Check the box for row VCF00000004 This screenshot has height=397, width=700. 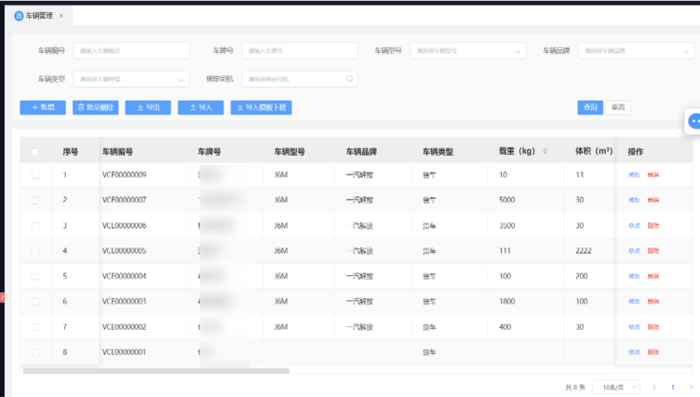pos(35,276)
